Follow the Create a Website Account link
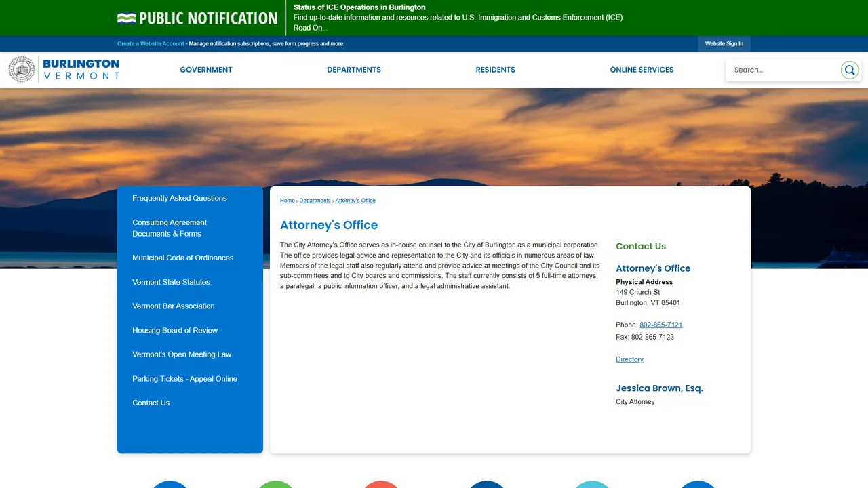The width and height of the screenshot is (868, 488). [x=151, y=44]
